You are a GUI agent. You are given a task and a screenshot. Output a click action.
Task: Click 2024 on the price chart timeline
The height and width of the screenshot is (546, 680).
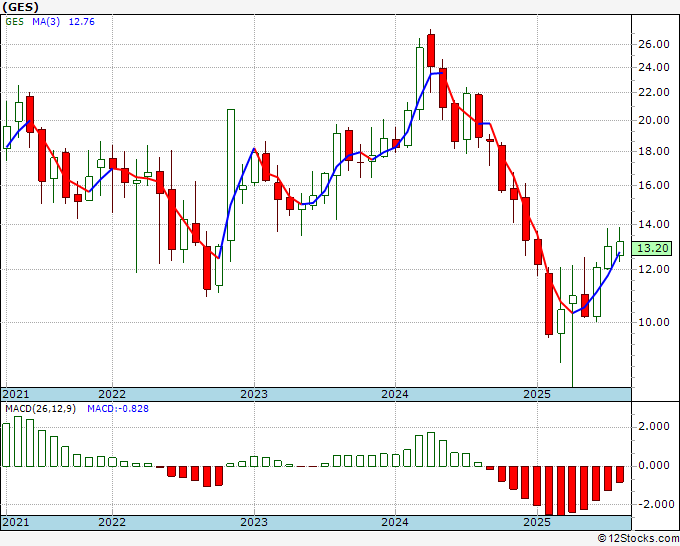pos(395,394)
